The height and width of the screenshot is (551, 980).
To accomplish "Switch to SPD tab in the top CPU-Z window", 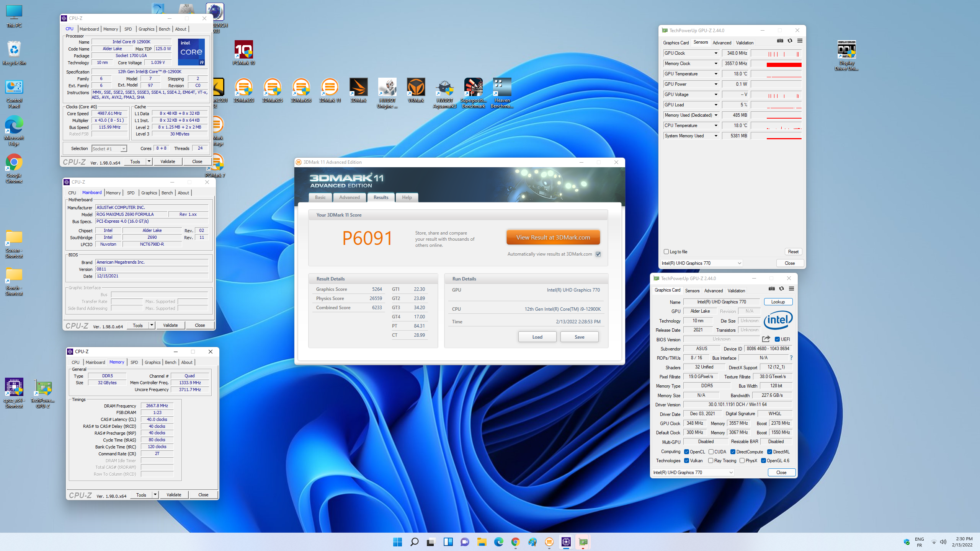I will click(128, 29).
